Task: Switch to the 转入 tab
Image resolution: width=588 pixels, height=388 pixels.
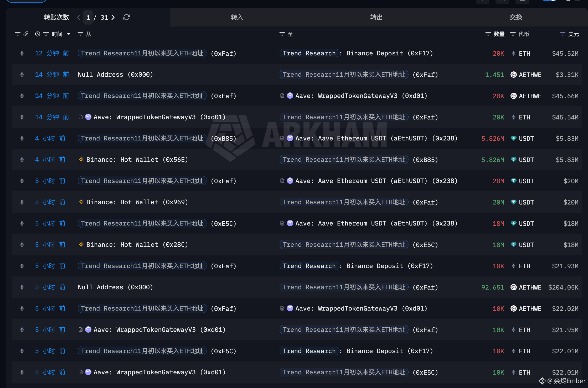Action: pos(237,17)
